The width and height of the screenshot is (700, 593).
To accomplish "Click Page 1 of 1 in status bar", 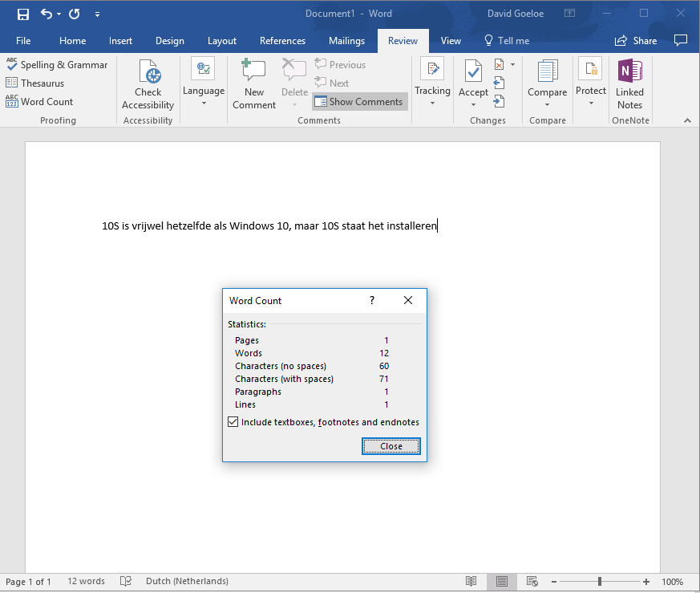I will pos(28,582).
